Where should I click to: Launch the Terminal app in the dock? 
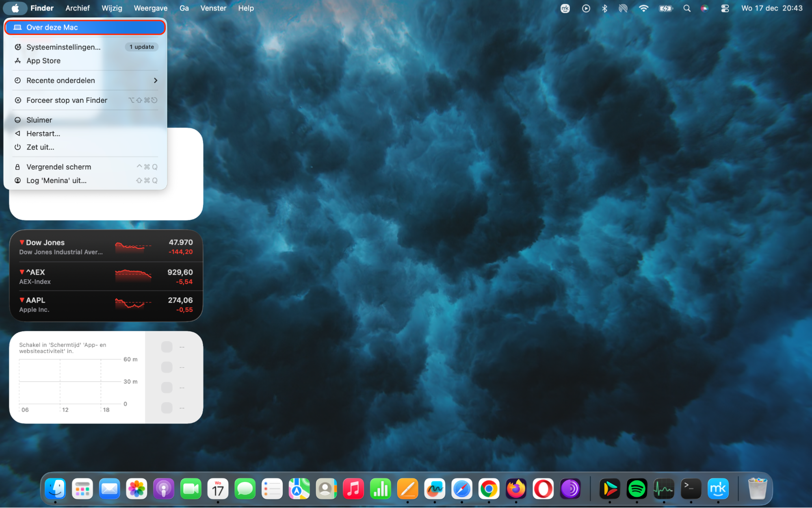(x=691, y=488)
